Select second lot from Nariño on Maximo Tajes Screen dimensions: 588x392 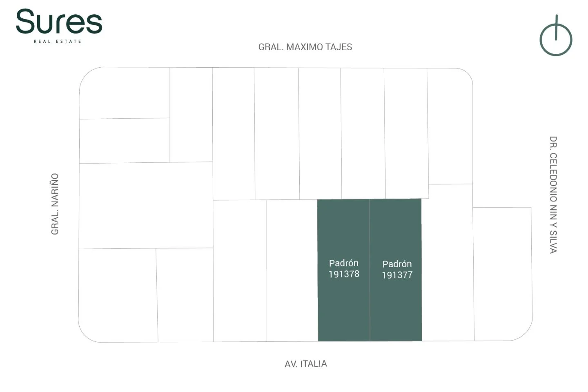point(191,115)
